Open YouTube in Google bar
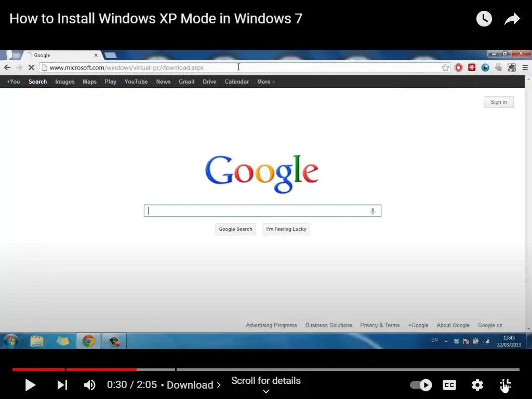 click(x=136, y=82)
